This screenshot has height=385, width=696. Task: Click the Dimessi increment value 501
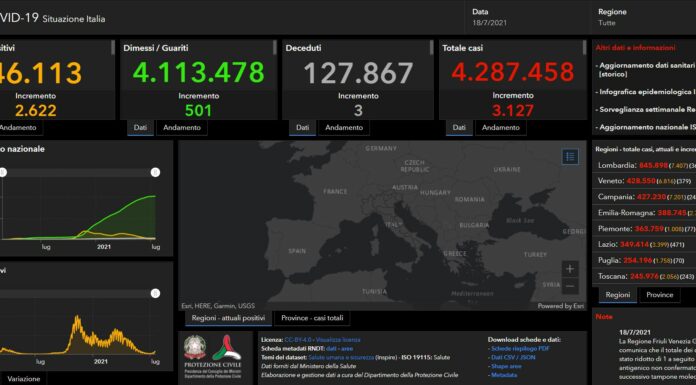pos(198,111)
